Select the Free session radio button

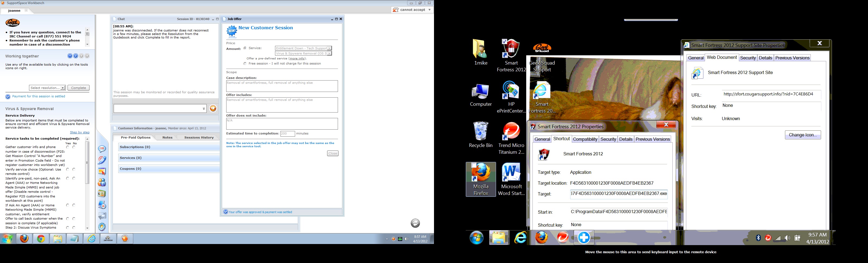click(245, 64)
